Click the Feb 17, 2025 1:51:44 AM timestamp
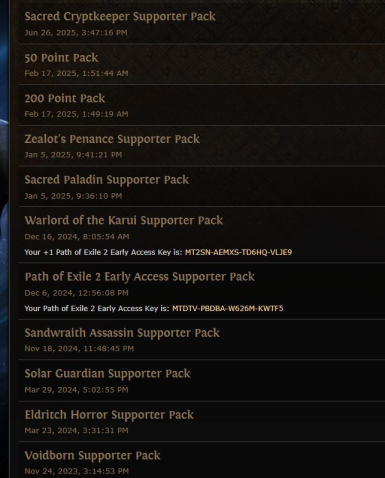The width and height of the screenshot is (385, 478). pyautogui.click(x=76, y=73)
